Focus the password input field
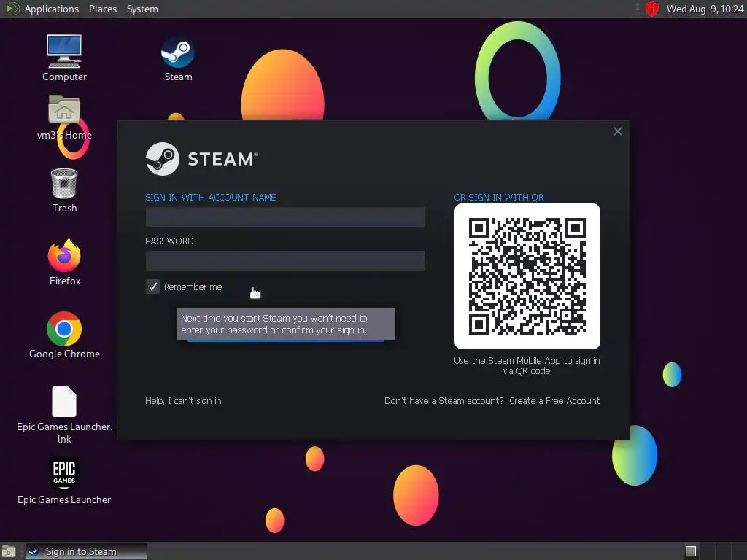 pyautogui.click(x=285, y=261)
